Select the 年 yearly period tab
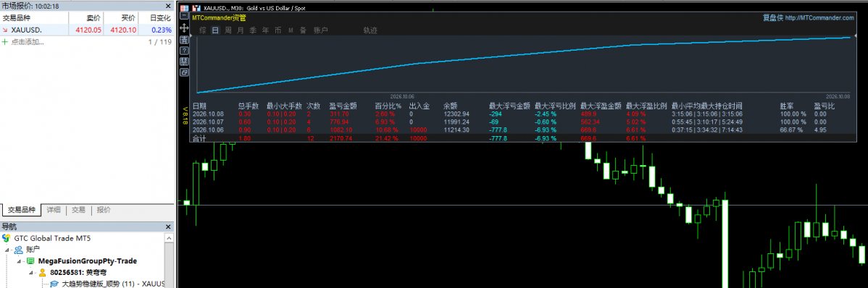Screen dimensions: 868x288 point(266,30)
